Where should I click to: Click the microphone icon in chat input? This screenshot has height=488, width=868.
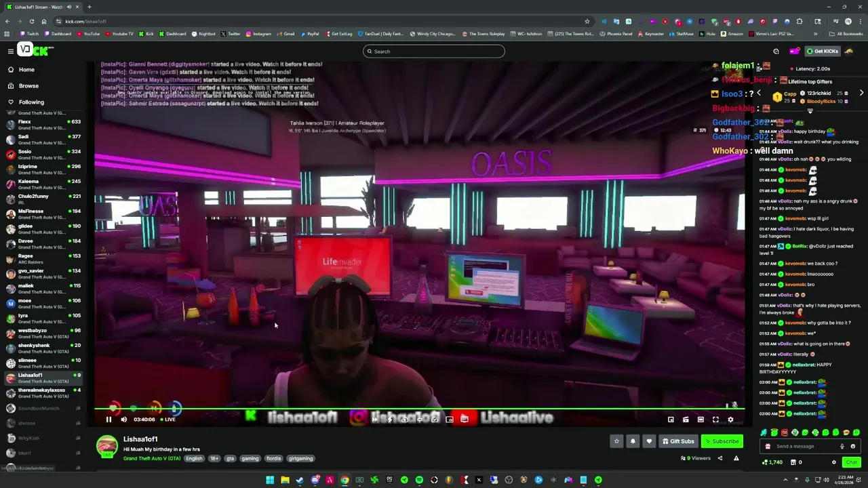(x=842, y=446)
